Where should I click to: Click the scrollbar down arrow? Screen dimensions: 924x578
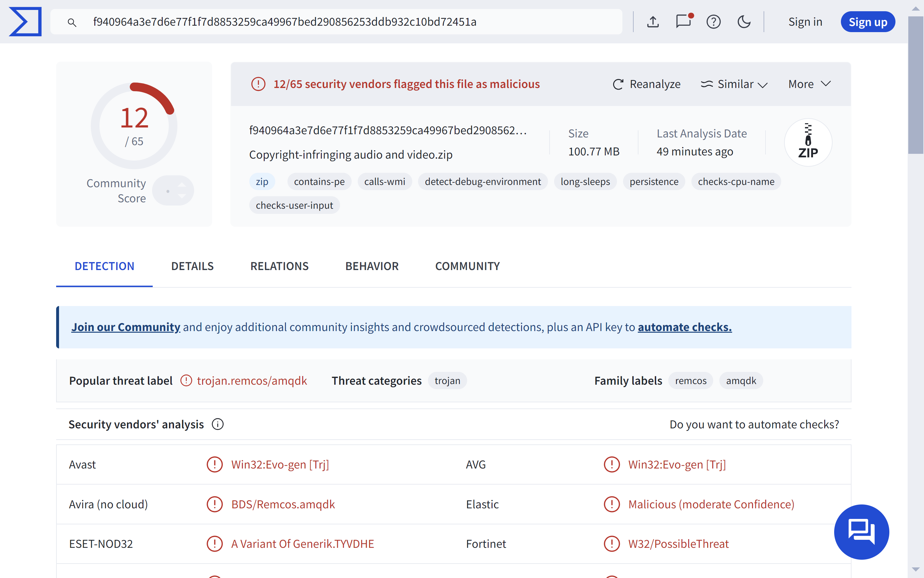click(916, 570)
